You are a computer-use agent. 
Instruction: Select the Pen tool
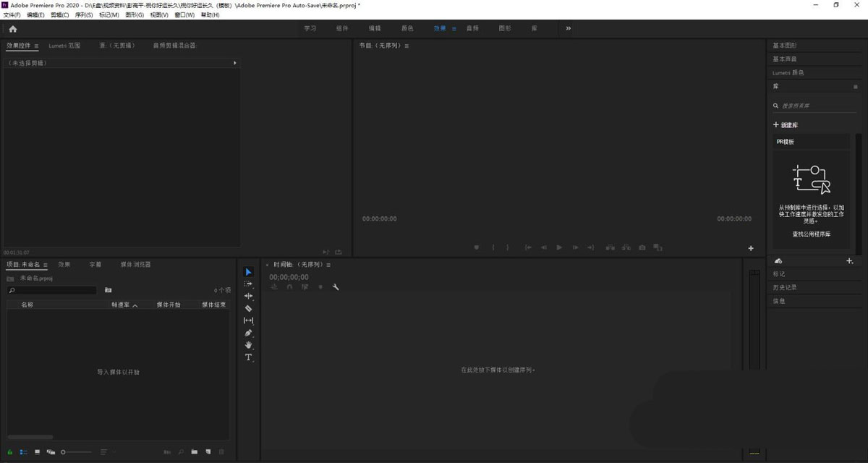(x=248, y=333)
